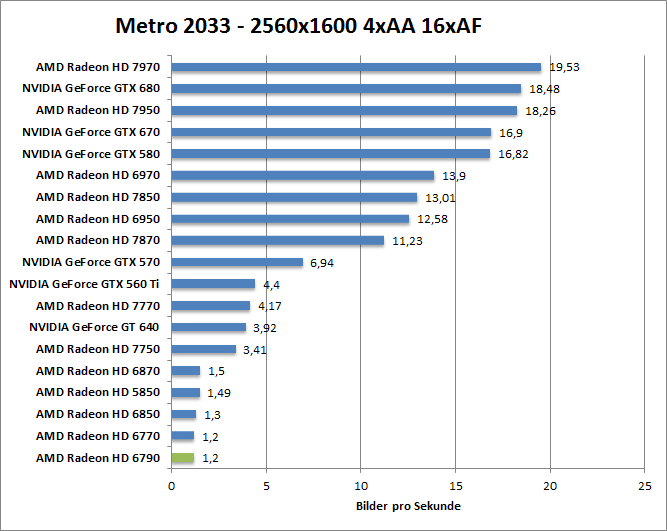The height and width of the screenshot is (531, 667).
Task: Click the blue bar for Radeon HD 7870
Action: pos(278,241)
